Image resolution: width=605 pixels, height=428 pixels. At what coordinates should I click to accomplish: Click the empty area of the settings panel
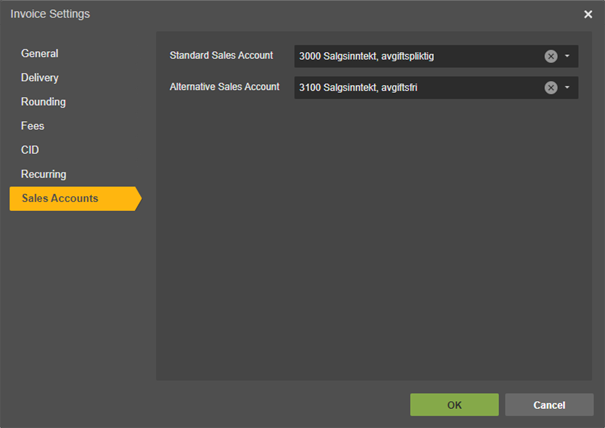pos(370,250)
